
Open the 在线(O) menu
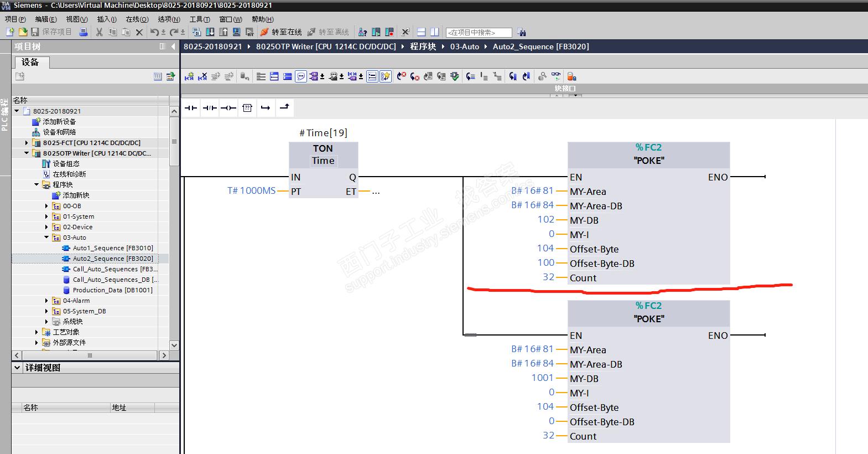[137, 19]
